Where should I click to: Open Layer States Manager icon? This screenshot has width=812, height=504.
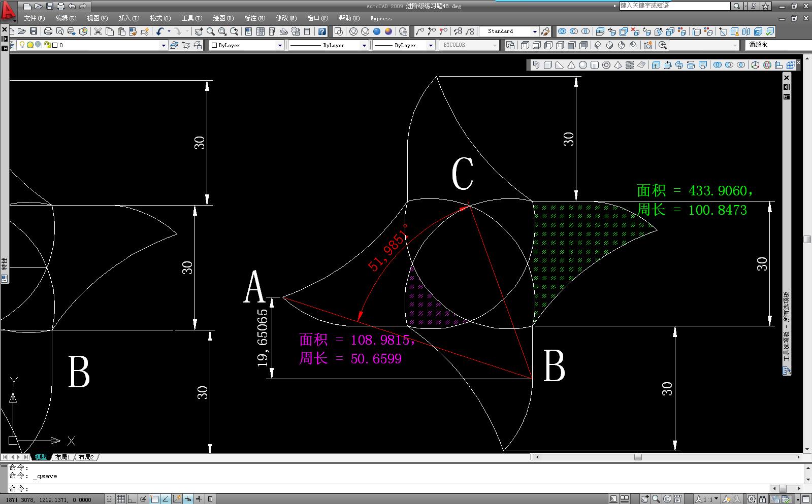(x=198, y=45)
